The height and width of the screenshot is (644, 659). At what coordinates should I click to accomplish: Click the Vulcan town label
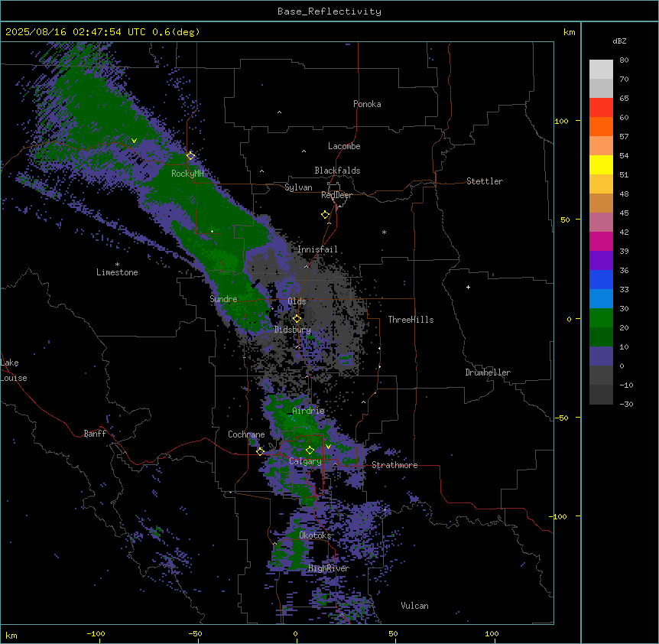414,606
